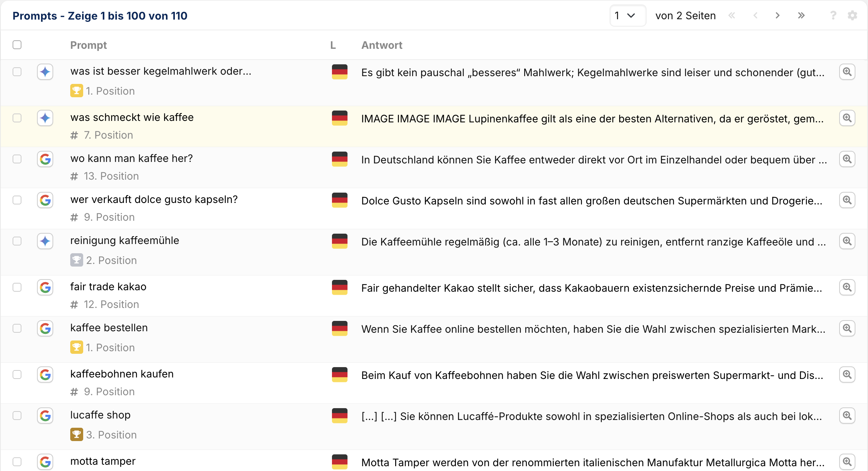Check the select-all checkbox in the header
The height and width of the screenshot is (471, 868).
click(17, 44)
